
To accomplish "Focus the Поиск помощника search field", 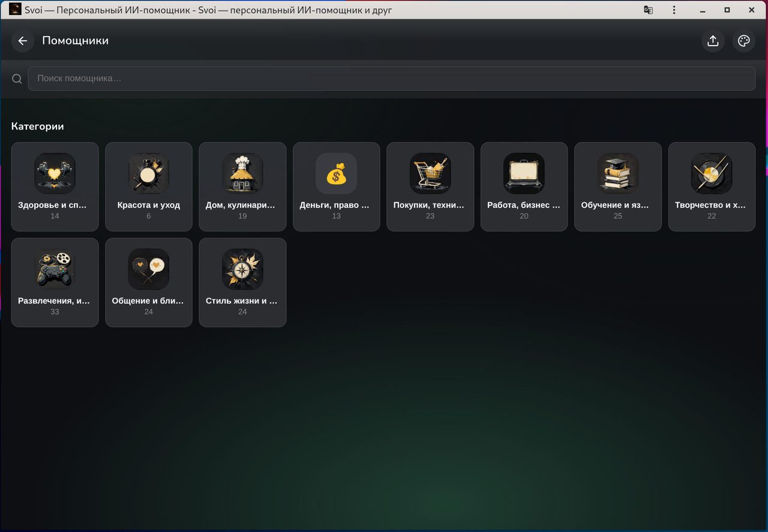I will tap(391, 79).
